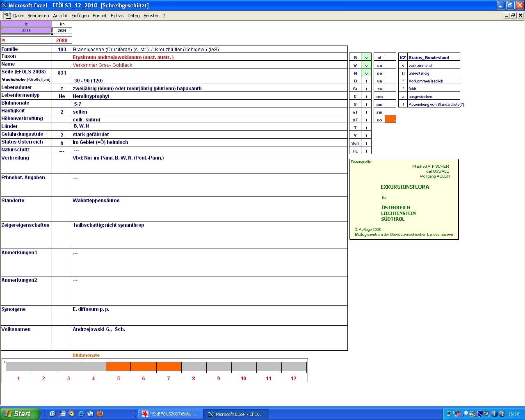Click the Windows Start button
The width and height of the screenshot is (525, 420).
pos(20,414)
